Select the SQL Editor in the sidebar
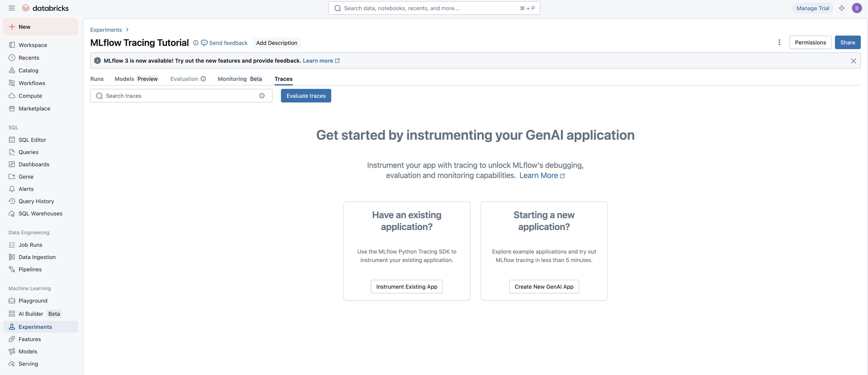This screenshot has width=868, height=375. 32,140
